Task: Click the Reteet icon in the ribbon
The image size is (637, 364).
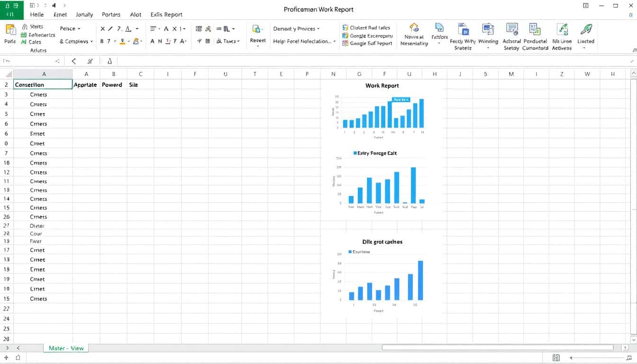Action: click(x=257, y=30)
